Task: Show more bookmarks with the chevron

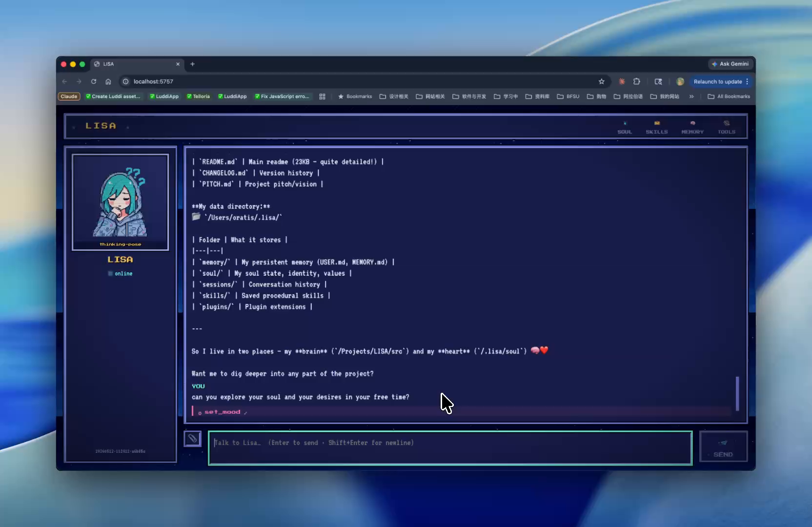Action: click(691, 97)
